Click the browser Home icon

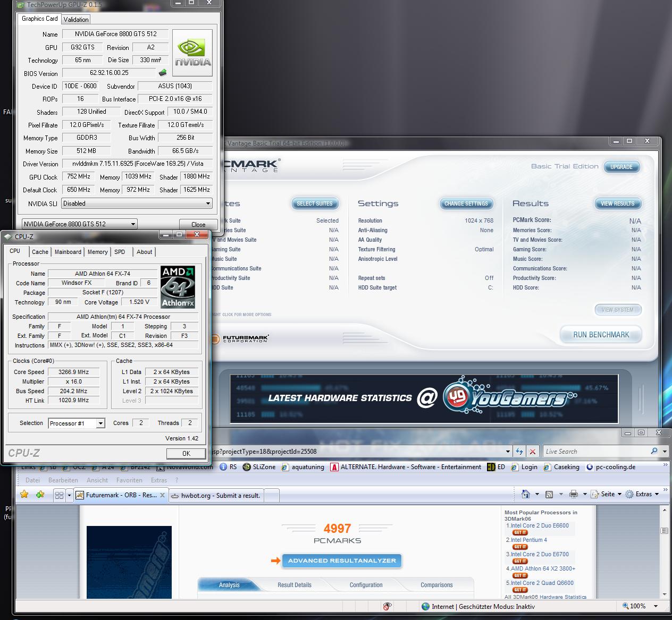coord(526,494)
